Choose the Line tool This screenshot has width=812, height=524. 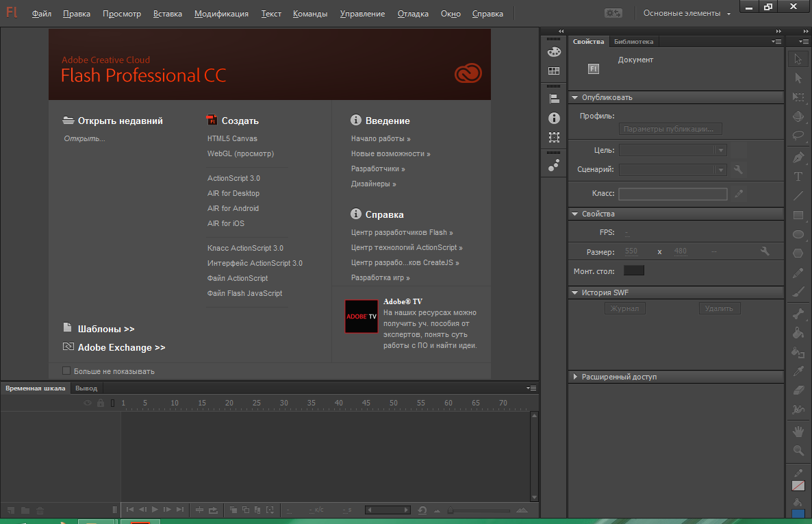798,196
